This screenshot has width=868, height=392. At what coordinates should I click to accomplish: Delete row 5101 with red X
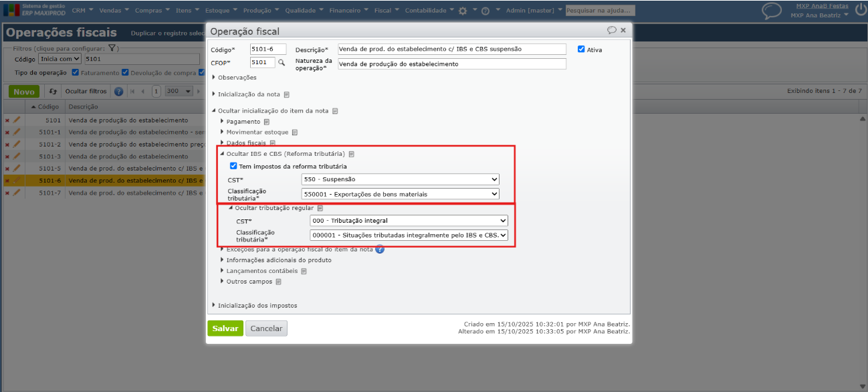point(7,120)
